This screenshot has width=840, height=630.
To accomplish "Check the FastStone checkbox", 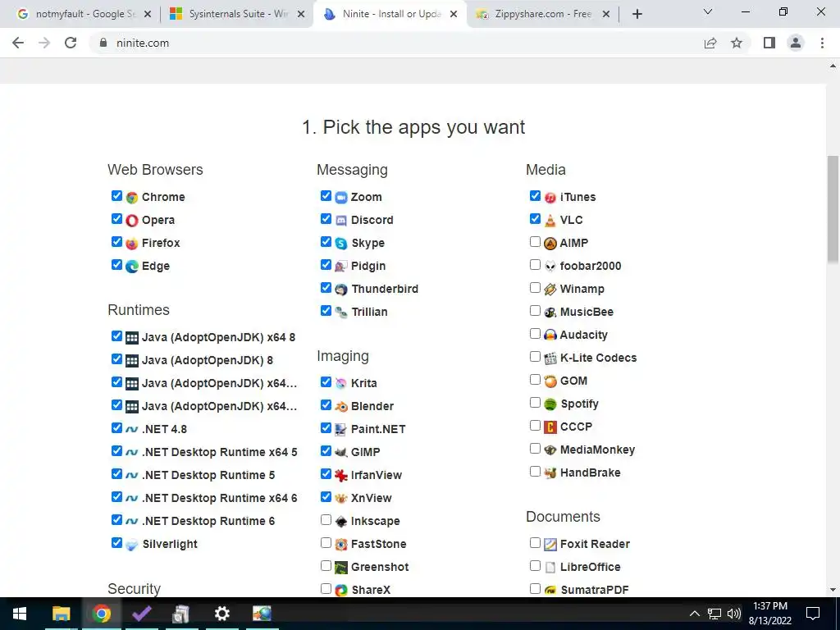I will [326, 543].
